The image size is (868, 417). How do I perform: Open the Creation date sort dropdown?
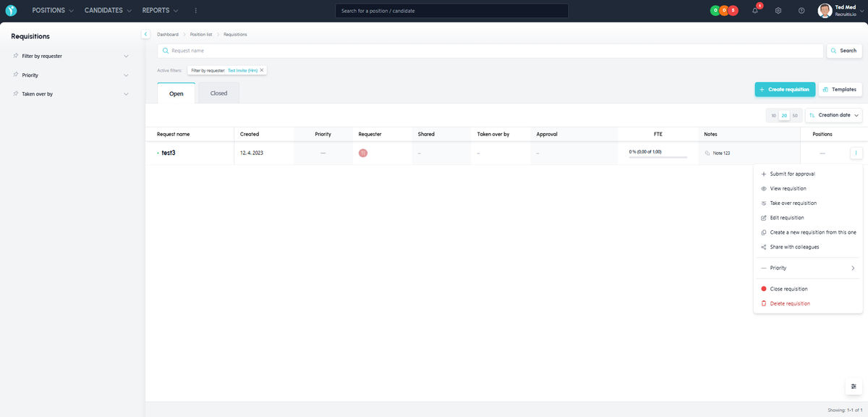coord(834,115)
